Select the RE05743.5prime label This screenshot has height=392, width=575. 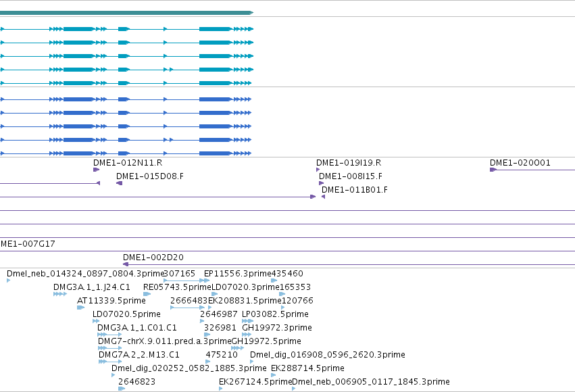[x=178, y=287]
